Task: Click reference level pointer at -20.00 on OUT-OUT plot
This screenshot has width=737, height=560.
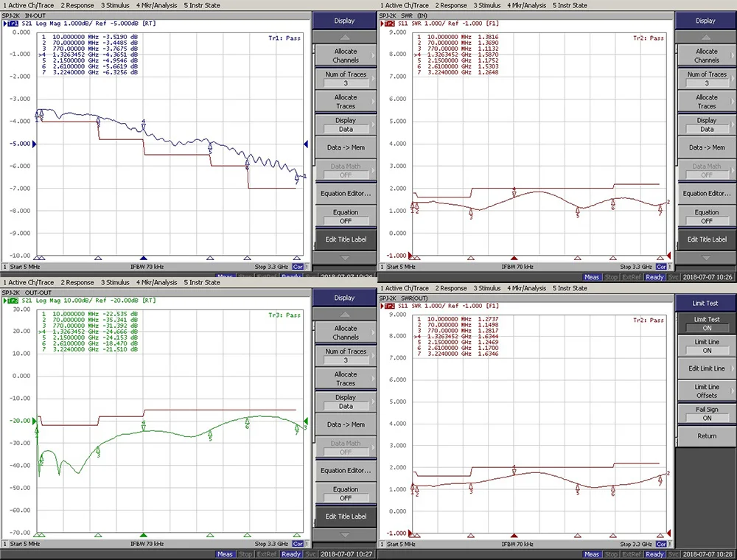Action: coord(34,421)
